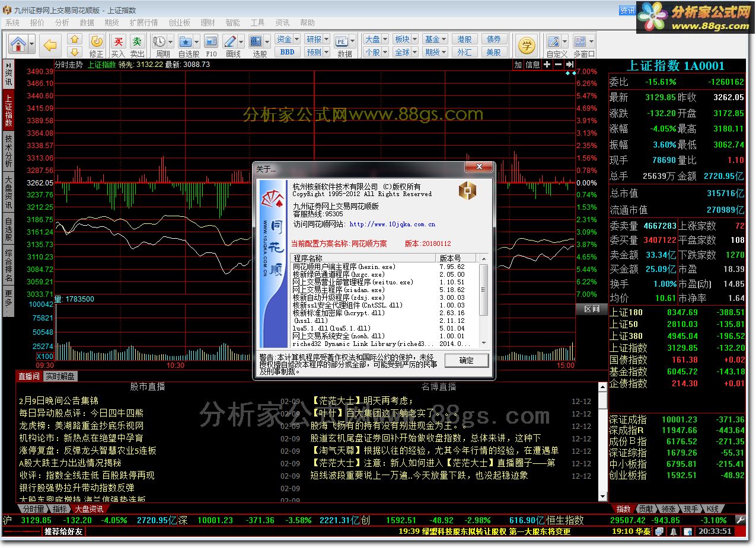
Task: Click the program list scrollbar in About dialog
Action: (484, 301)
